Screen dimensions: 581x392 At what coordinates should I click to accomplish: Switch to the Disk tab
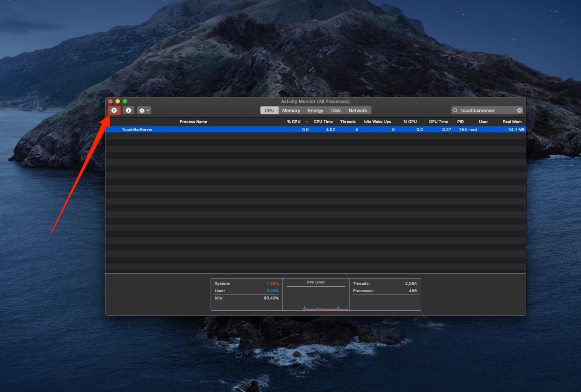point(336,110)
